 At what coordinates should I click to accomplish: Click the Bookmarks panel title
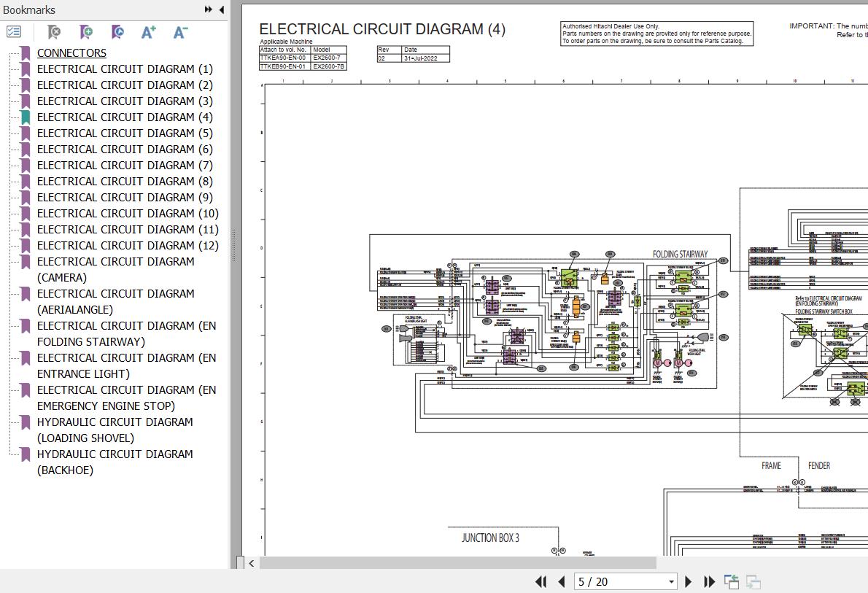point(28,10)
